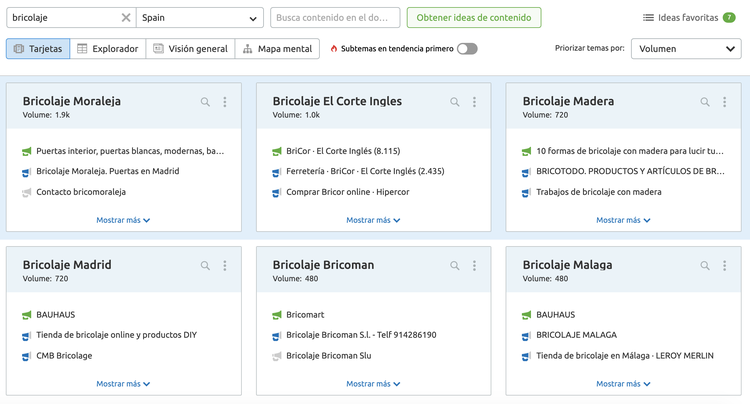Open options menu on Bricolaje El Corte Ingles card
The image size is (750, 404).
point(474,102)
